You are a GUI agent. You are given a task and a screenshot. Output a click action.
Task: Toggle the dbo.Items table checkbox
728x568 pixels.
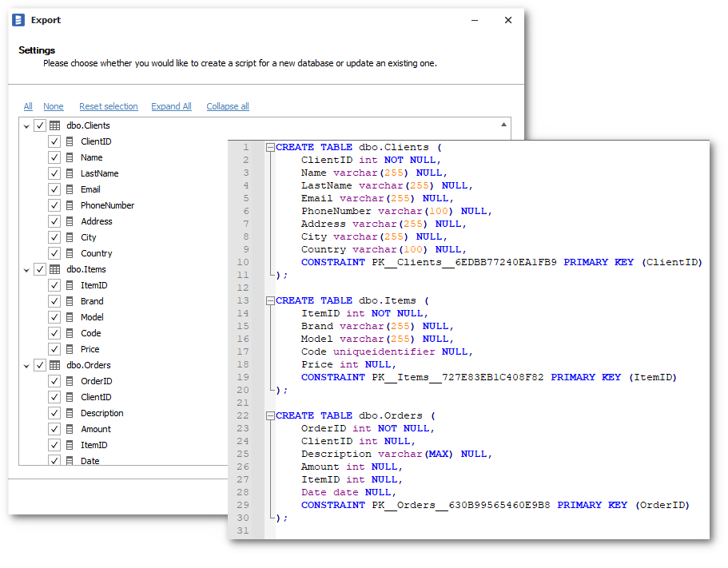click(x=40, y=269)
